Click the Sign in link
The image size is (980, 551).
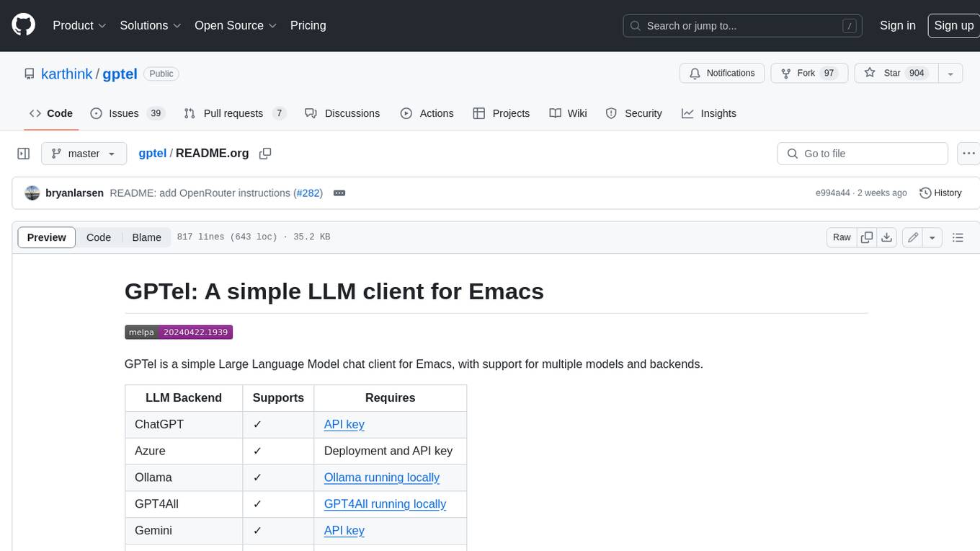897,25
